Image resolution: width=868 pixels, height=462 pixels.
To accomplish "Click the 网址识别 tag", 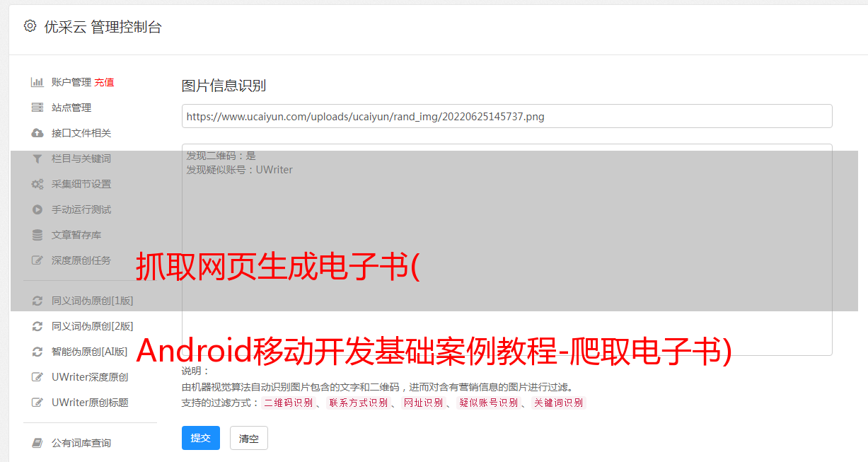I will pos(423,403).
